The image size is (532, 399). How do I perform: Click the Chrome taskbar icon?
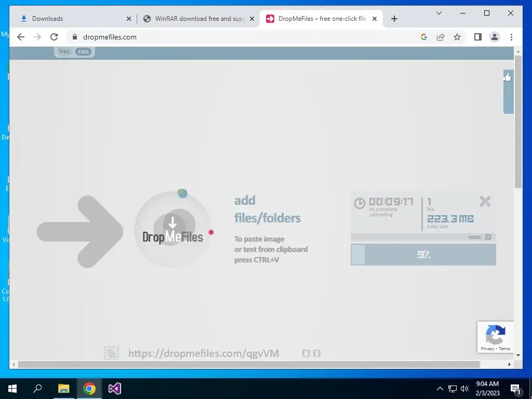coord(89,389)
